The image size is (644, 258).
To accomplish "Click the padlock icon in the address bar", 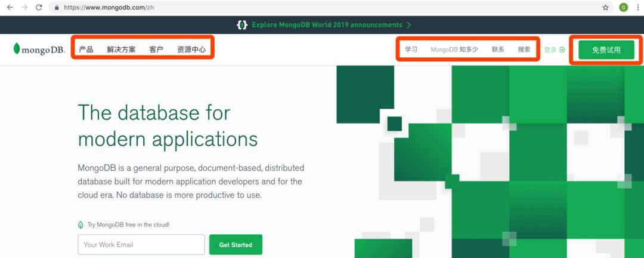I will point(57,7).
